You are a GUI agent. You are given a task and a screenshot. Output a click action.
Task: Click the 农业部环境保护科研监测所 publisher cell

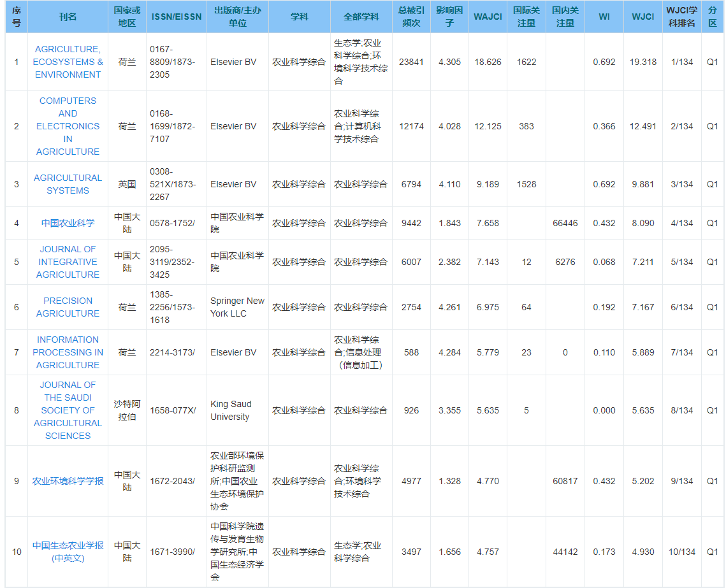(x=238, y=481)
